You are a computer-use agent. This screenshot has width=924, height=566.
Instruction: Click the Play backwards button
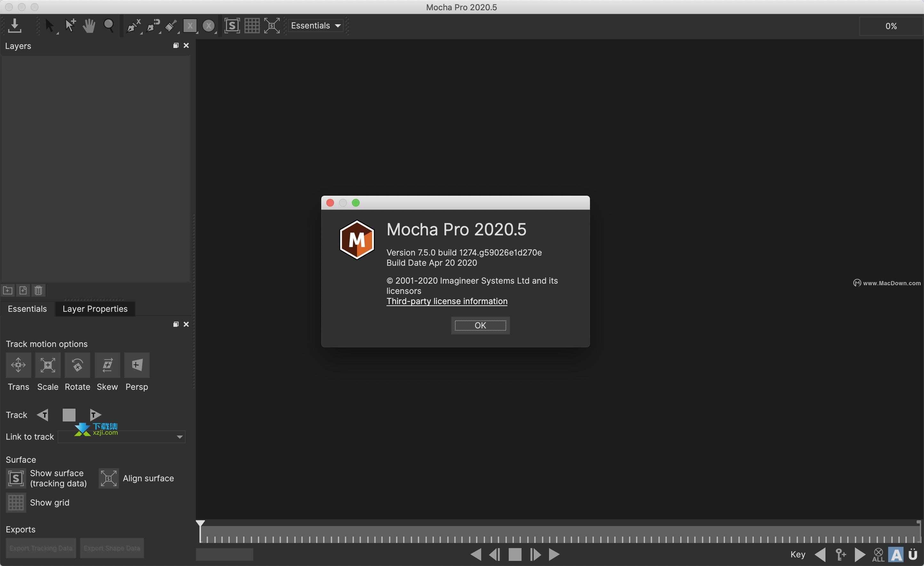pyautogui.click(x=475, y=555)
